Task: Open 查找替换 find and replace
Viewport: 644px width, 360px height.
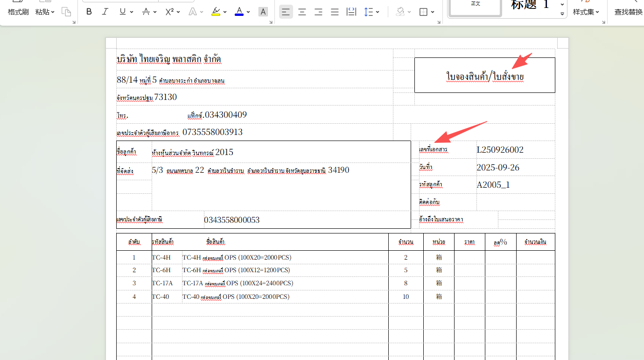Action: 628,12
